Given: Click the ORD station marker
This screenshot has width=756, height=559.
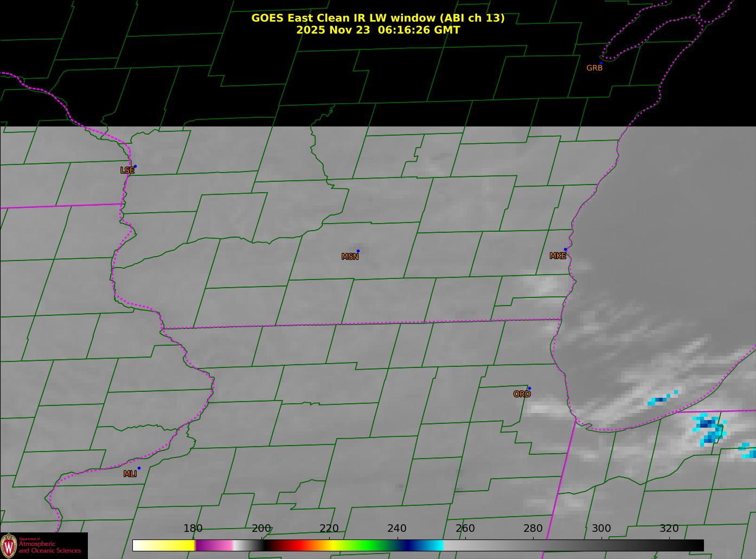Looking at the screenshot, I should (529, 389).
